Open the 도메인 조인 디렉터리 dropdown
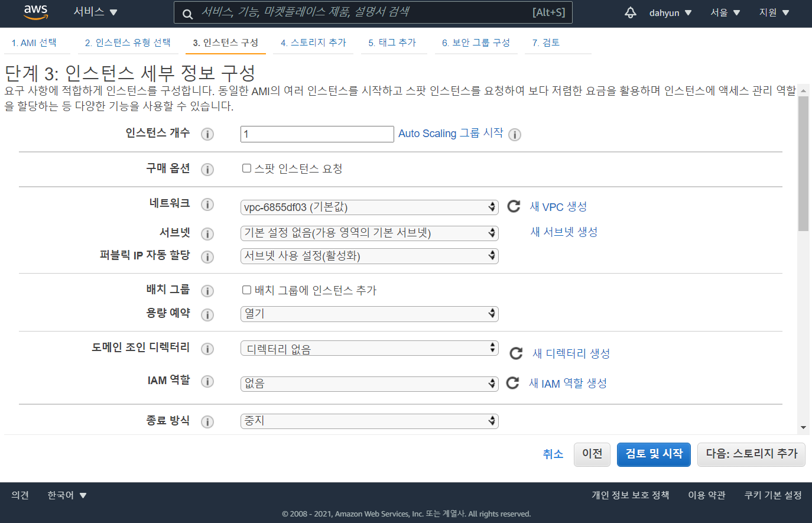812x523 pixels. [x=369, y=348]
